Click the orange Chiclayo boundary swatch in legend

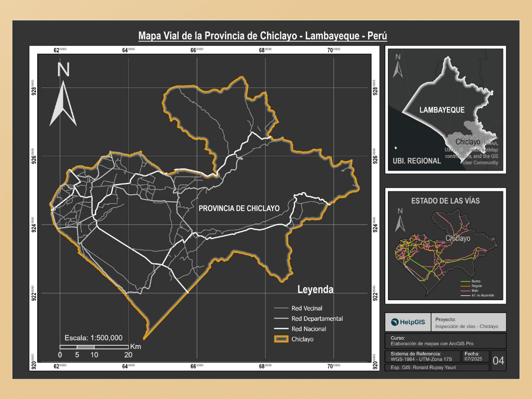tap(281, 339)
